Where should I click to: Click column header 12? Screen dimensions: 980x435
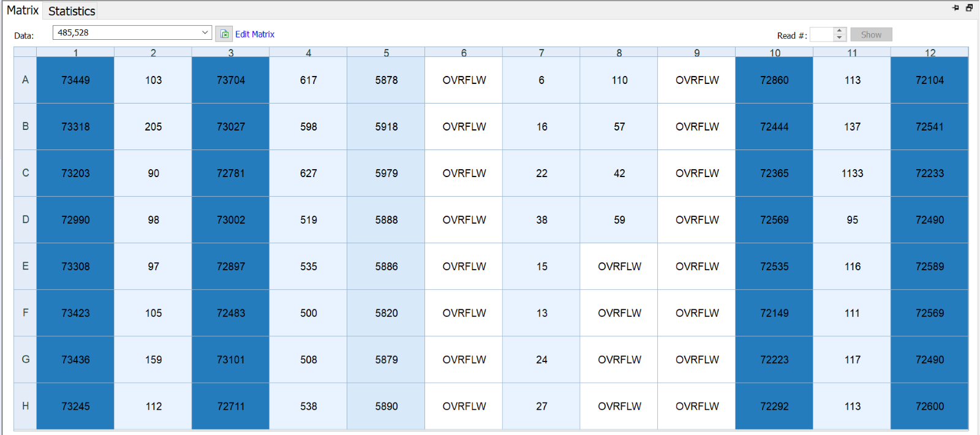(x=929, y=53)
